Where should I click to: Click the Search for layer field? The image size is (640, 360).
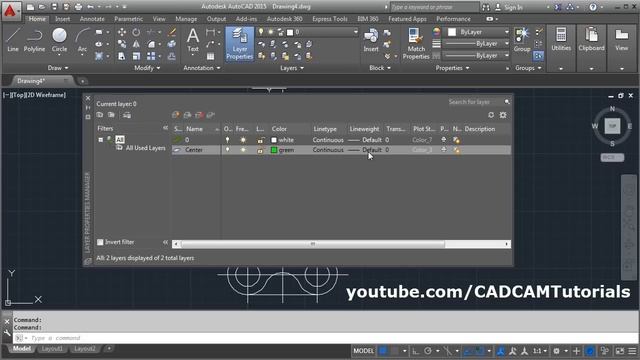click(475, 102)
